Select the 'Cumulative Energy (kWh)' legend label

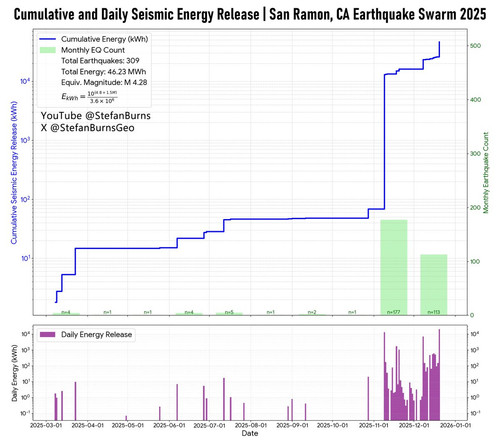(x=104, y=39)
